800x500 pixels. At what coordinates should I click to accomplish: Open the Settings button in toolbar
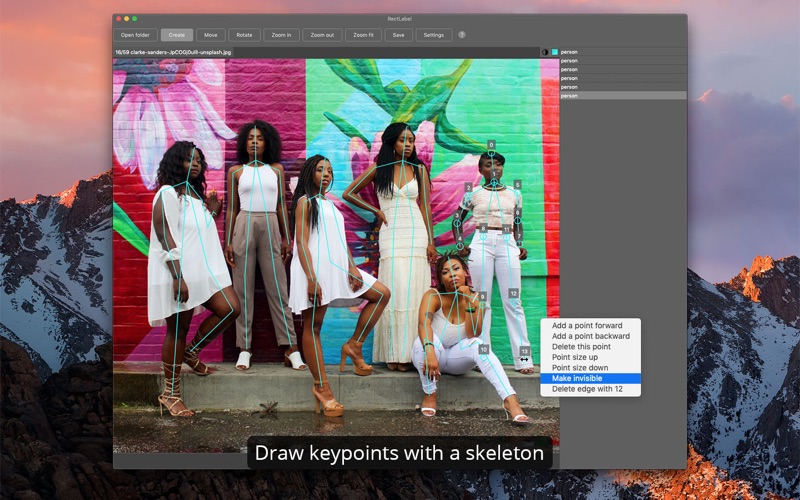(433, 35)
